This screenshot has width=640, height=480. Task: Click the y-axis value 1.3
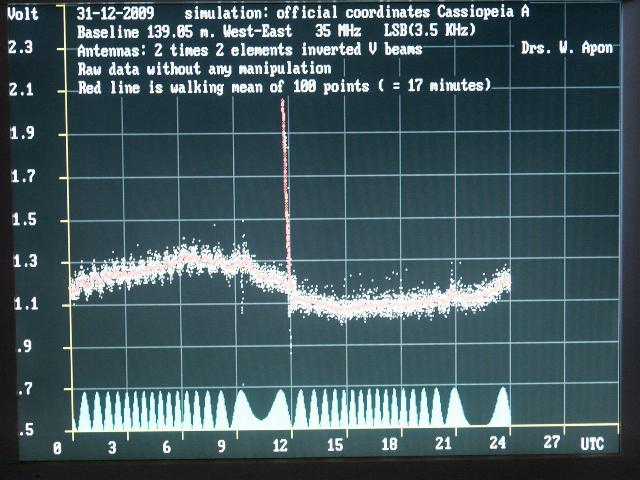tap(25, 261)
